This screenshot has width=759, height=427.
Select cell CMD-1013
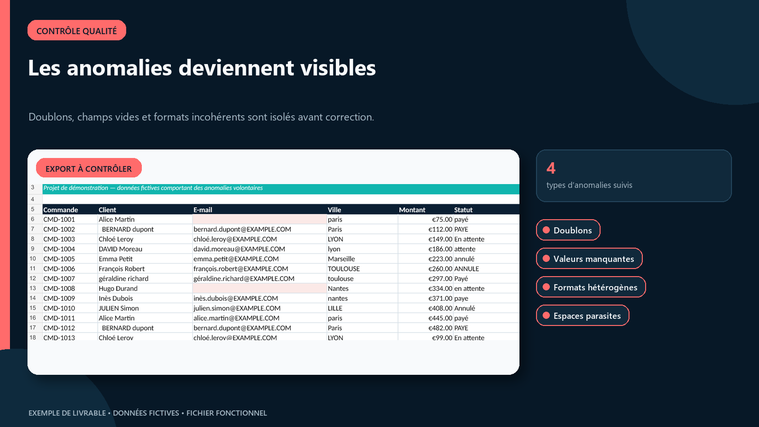tap(70, 337)
